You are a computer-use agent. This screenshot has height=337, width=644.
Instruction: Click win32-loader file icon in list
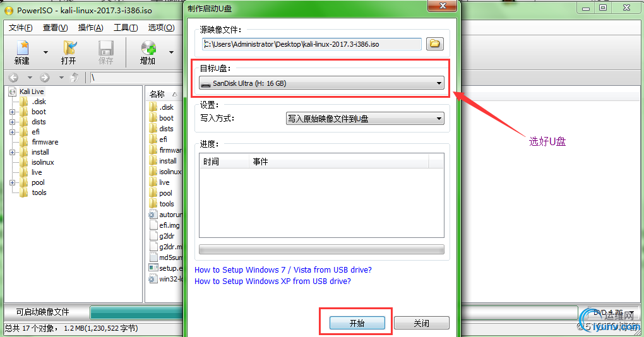153,279
